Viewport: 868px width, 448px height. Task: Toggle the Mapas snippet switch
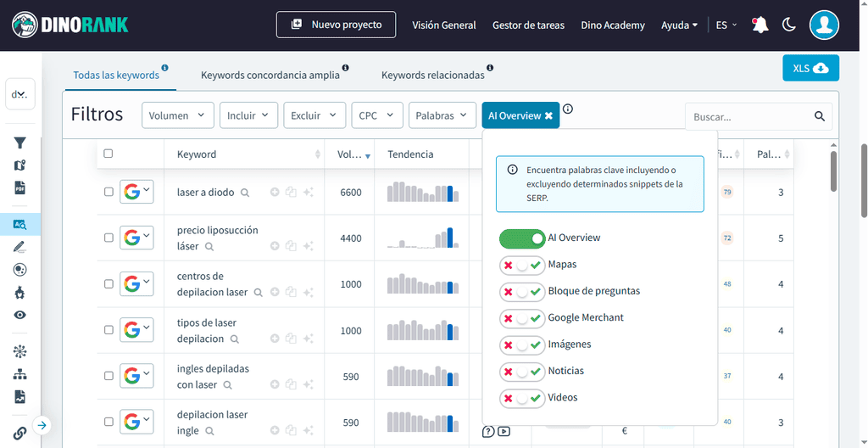(x=521, y=265)
